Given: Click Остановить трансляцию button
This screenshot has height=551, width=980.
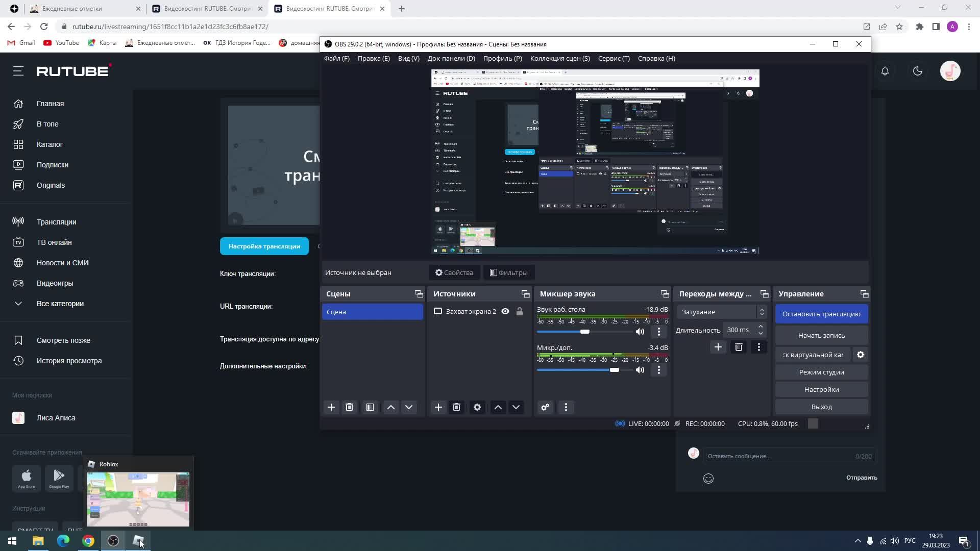Looking at the screenshot, I should coord(821,314).
